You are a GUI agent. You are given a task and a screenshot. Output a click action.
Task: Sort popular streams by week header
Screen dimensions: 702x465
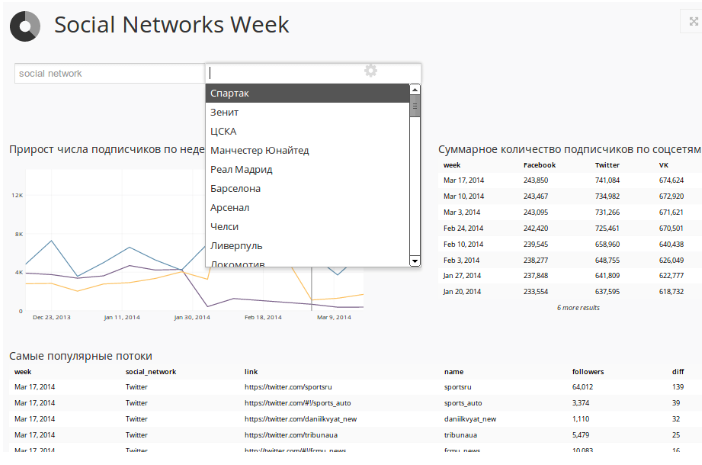[x=23, y=371]
